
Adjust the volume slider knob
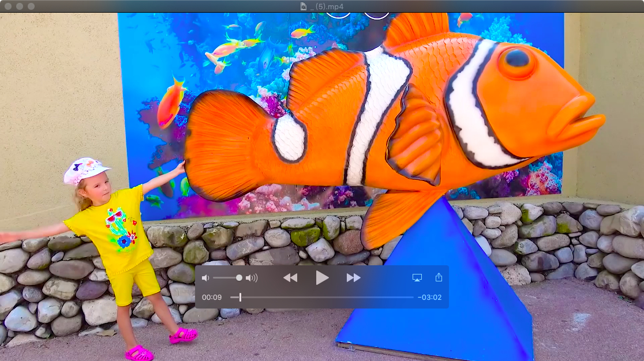coord(239,278)
